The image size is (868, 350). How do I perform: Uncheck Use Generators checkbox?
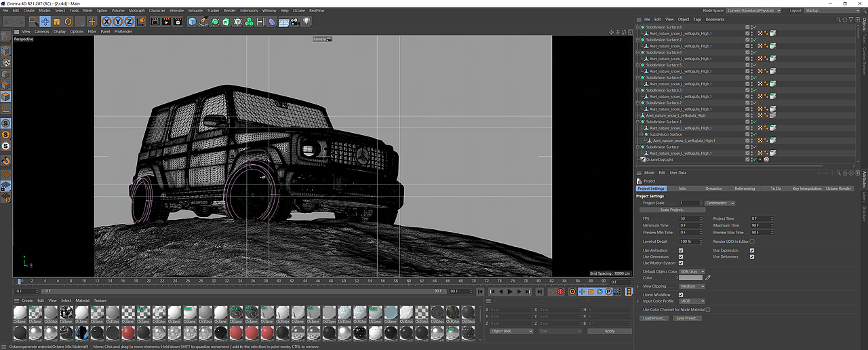681,256
